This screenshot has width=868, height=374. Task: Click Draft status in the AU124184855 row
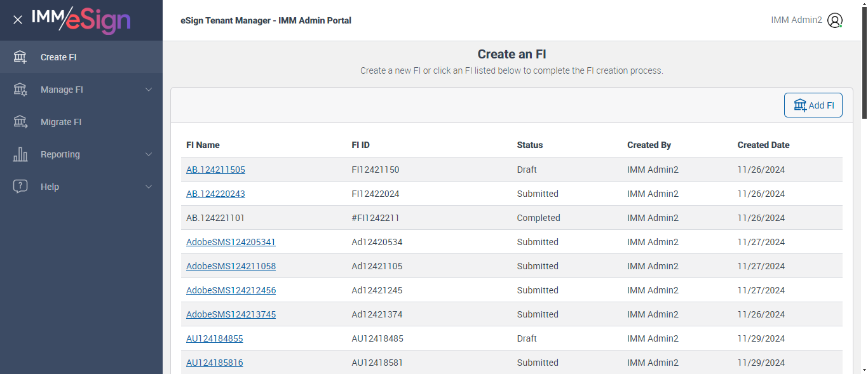527,338
